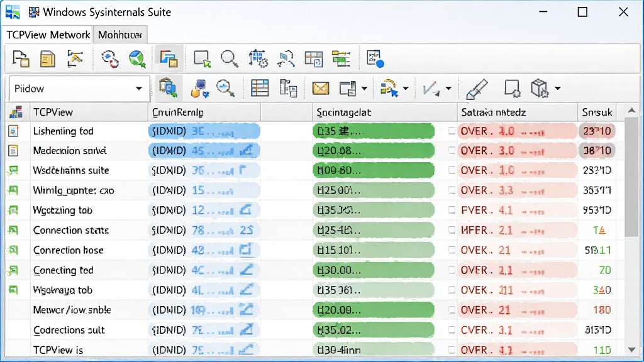This screenshot has width=644, height=362.
Task: Switch to the TCPView Metwork tab
Action: coord(48,35)
